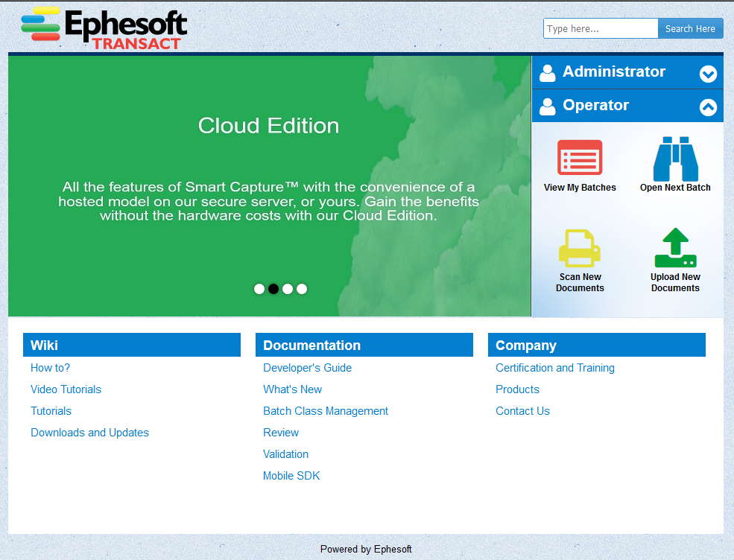Open Certification and Training link

(554, 368)
